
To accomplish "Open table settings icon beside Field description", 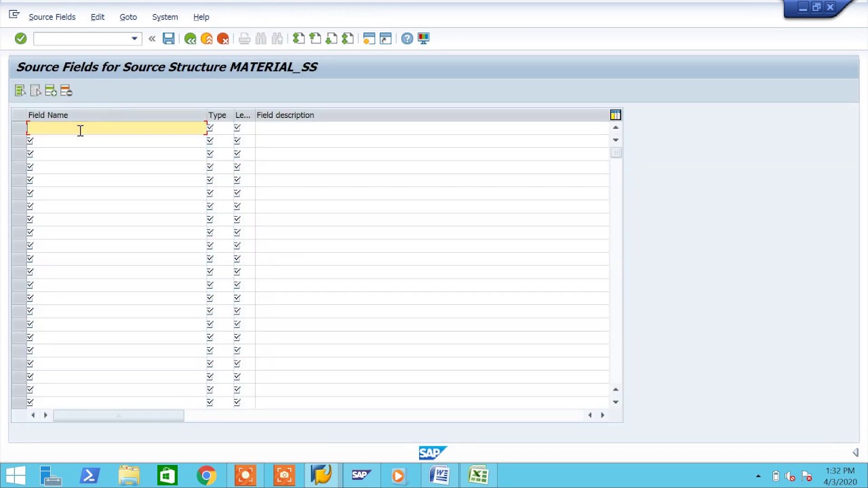I will click(x=615, y=115).
